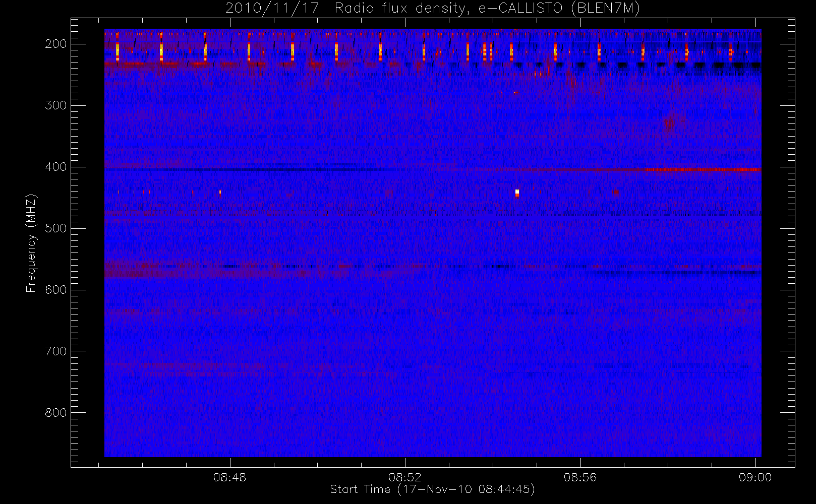
Task: Click the 700 frequency tick label
Action: click(x=56, y=351)
